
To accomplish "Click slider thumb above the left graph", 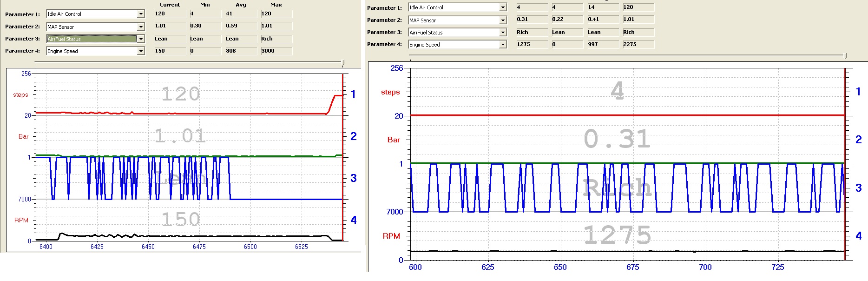I will pos(343,62).
